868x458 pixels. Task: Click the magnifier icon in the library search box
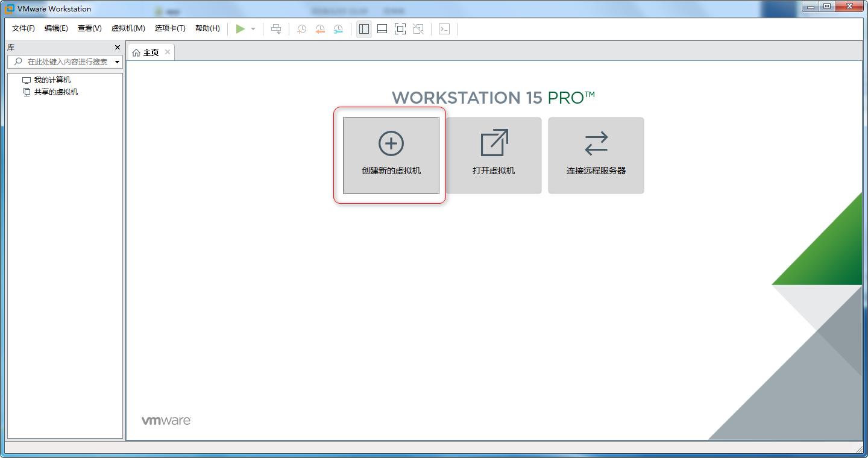click(18, 61)
